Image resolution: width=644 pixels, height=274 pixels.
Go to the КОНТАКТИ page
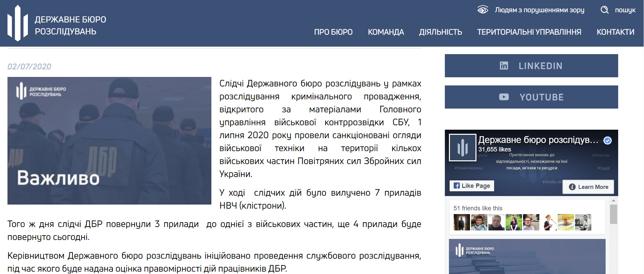pos(615,32)
